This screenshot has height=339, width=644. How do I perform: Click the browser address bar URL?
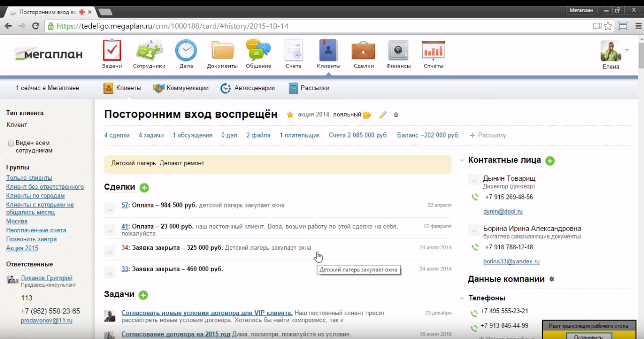click(171, 26)
